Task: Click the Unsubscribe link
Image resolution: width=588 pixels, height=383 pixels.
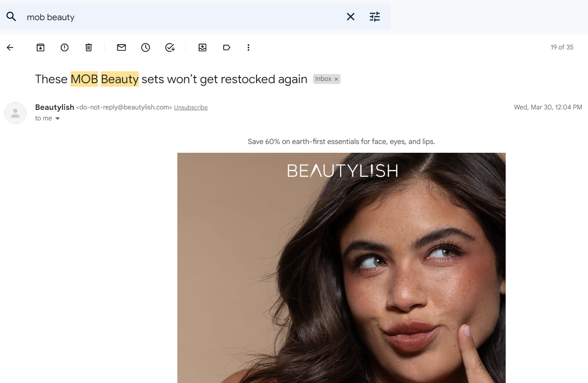Action: pos(190,108)
